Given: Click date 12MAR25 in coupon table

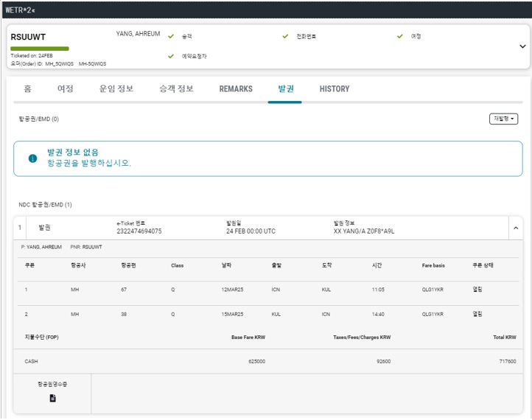Looking at the screenshot, I should coord(232,290).
